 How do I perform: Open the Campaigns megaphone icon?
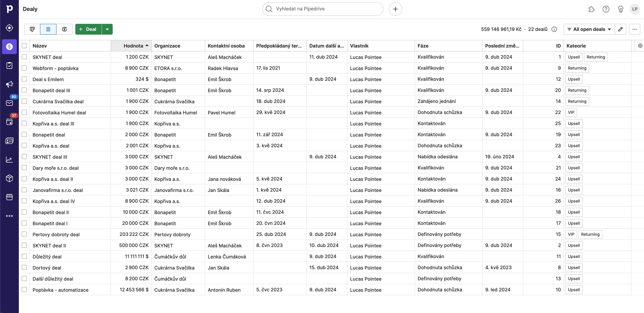click(x=9, y=84)
